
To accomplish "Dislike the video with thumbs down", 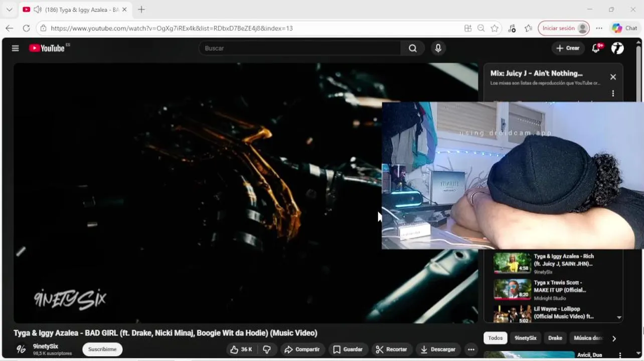I will [x=267, y=349].
